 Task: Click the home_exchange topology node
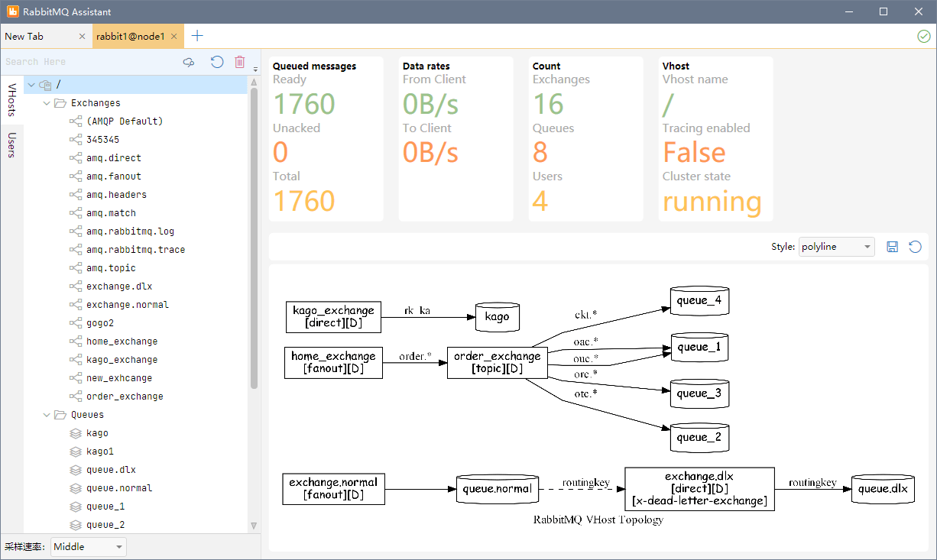point(333,362)
